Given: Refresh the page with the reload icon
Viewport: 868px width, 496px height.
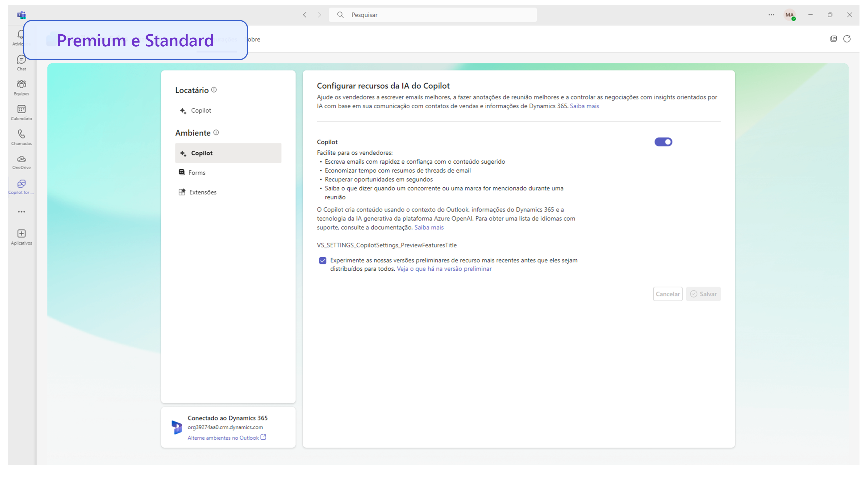Looking at the screenshot, I should tap(847, 39).
